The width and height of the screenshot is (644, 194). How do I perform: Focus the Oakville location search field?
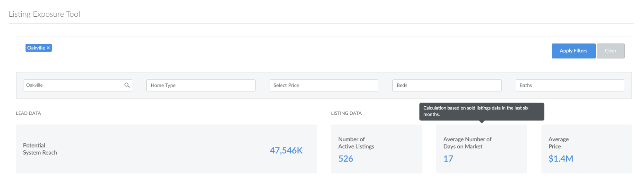click(x=78, y=85)
